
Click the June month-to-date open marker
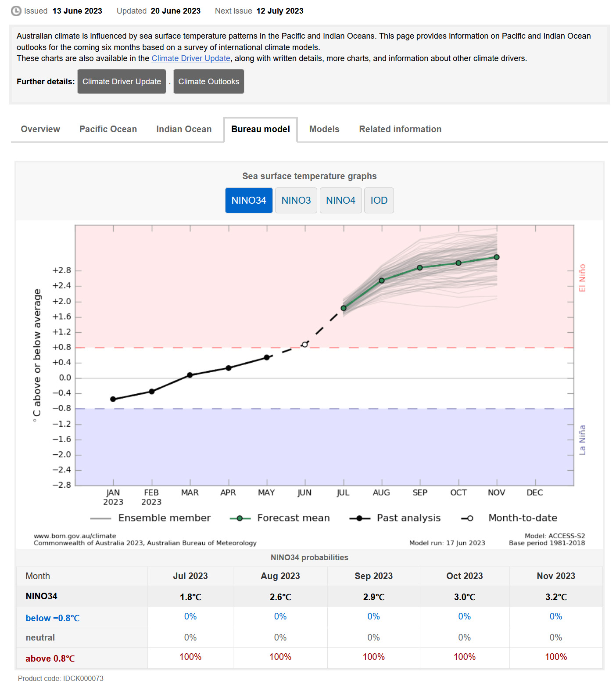pos(304,345)
